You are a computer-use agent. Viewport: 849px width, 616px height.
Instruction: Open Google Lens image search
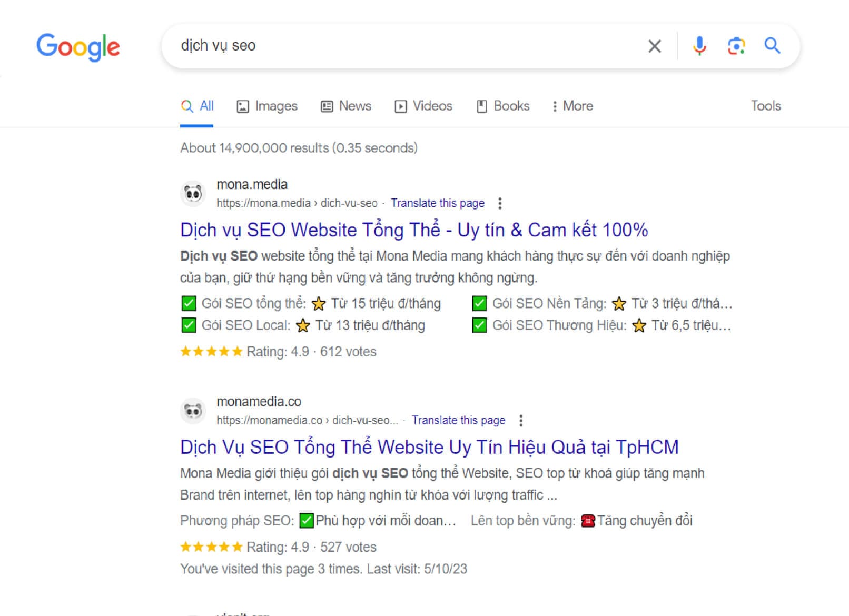click(736, 46)
